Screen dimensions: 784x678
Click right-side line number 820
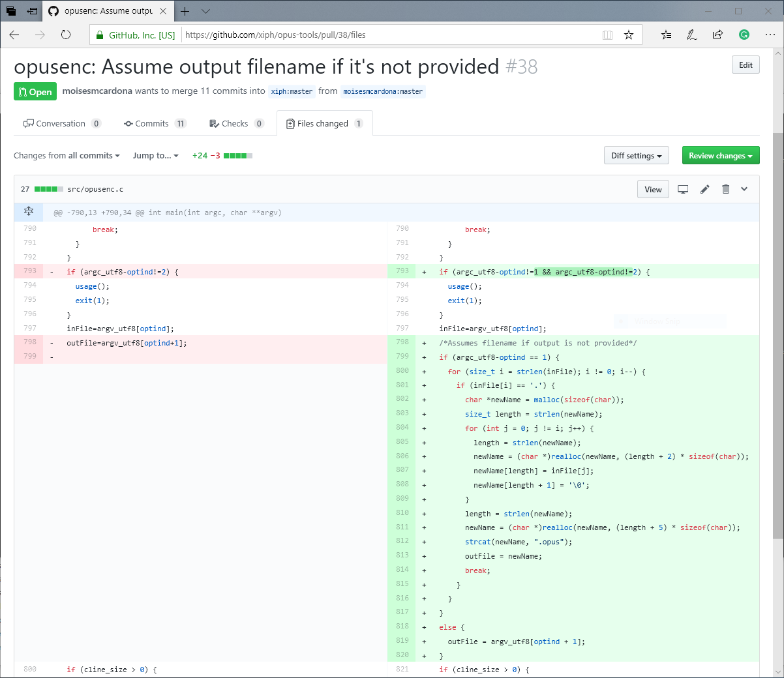point(402,655)
